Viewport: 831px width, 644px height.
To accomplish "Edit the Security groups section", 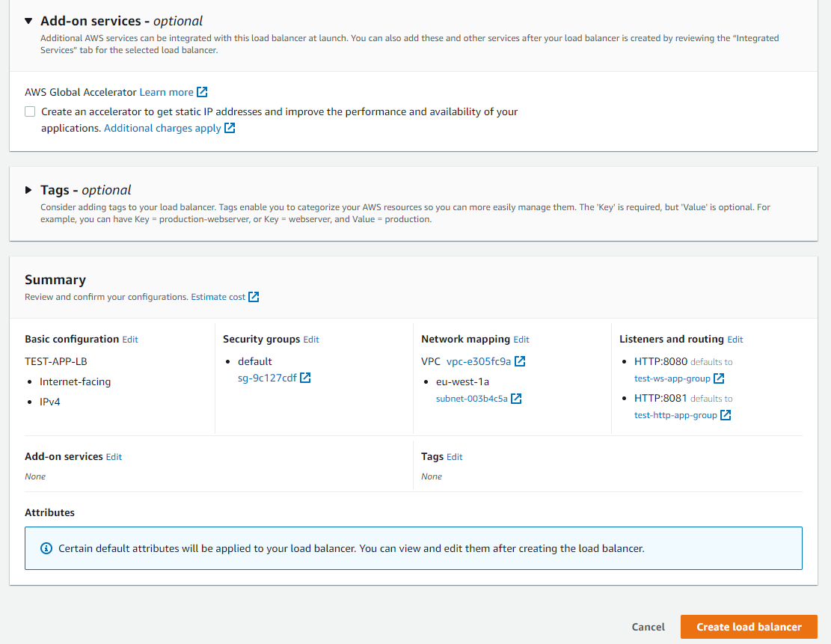I will coord(311,340).
